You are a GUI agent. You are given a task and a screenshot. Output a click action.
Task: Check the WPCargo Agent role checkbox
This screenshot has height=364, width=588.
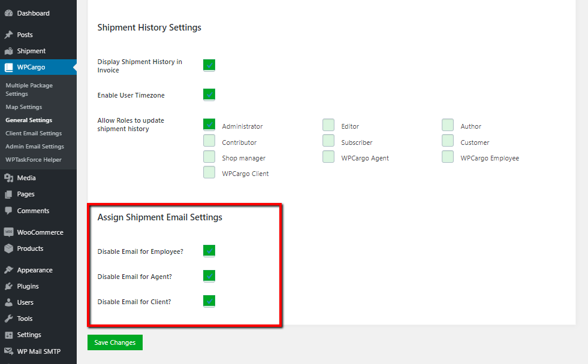click(x=328, y=156)
